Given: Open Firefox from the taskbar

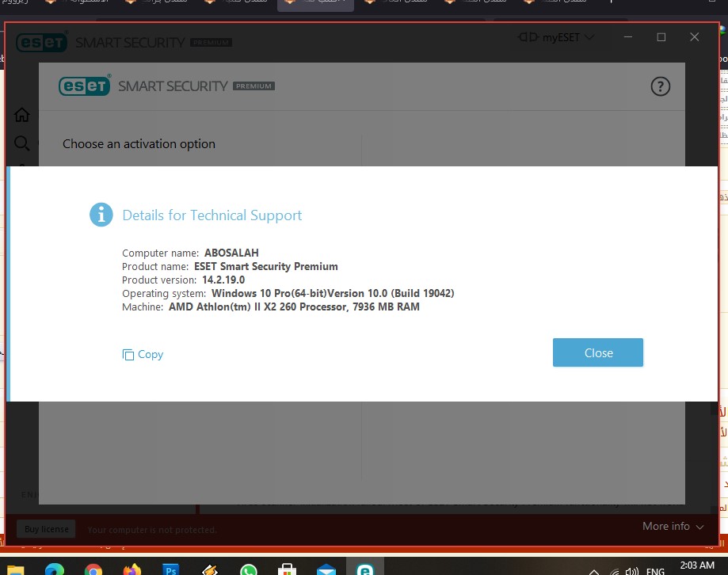Looking at the screenshot, I should click(x=131, y=570).
